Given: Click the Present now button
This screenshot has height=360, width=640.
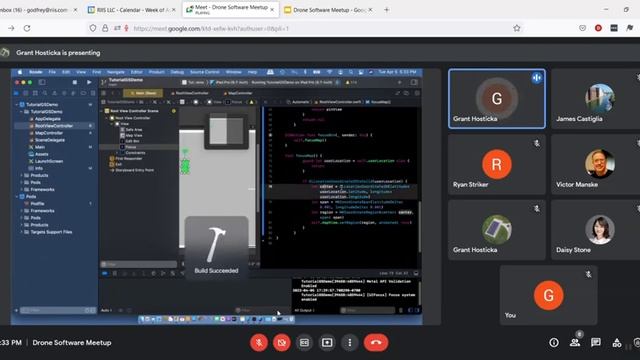Looking at the screenshot, I should point(327,342).
